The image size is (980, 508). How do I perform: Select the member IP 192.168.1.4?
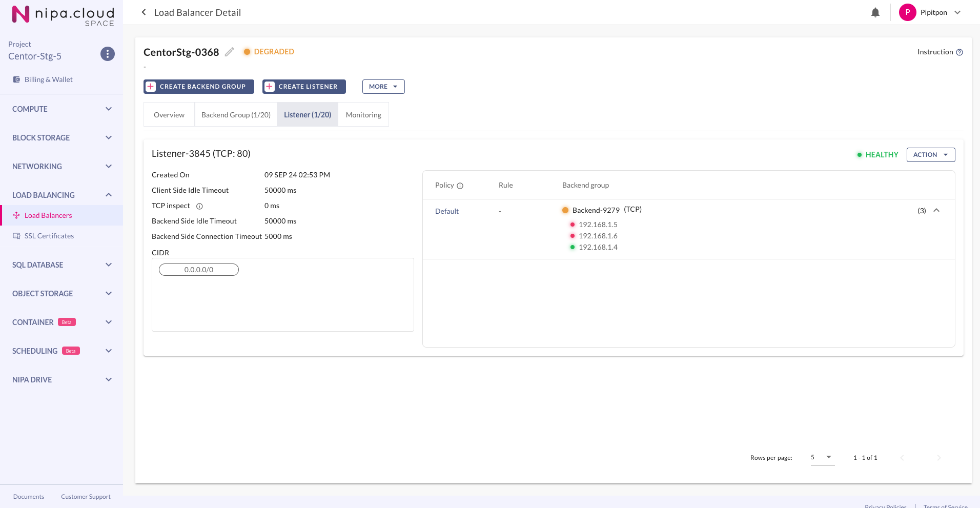598,247
